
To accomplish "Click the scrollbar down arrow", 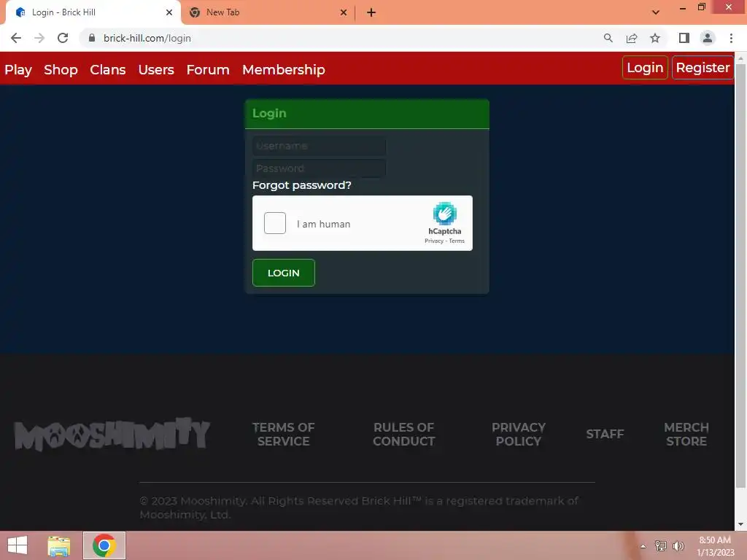I will pos(740,524).
